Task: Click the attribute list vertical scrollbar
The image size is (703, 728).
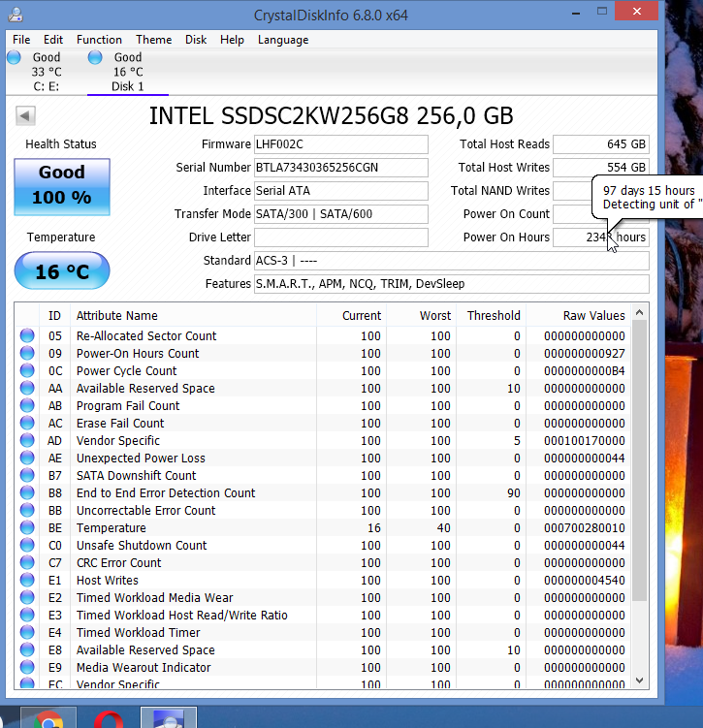Action: tap(639, 456)
